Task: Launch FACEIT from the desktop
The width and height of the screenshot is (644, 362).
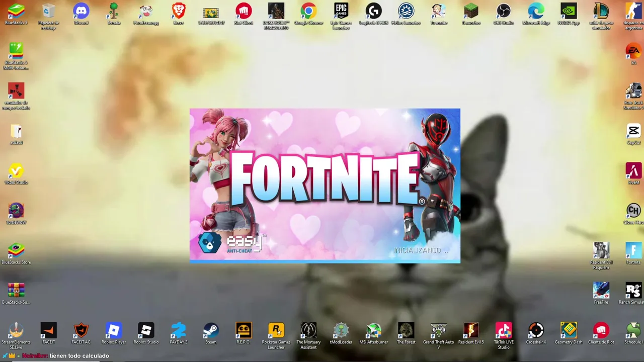Action: tap(49, 333)
